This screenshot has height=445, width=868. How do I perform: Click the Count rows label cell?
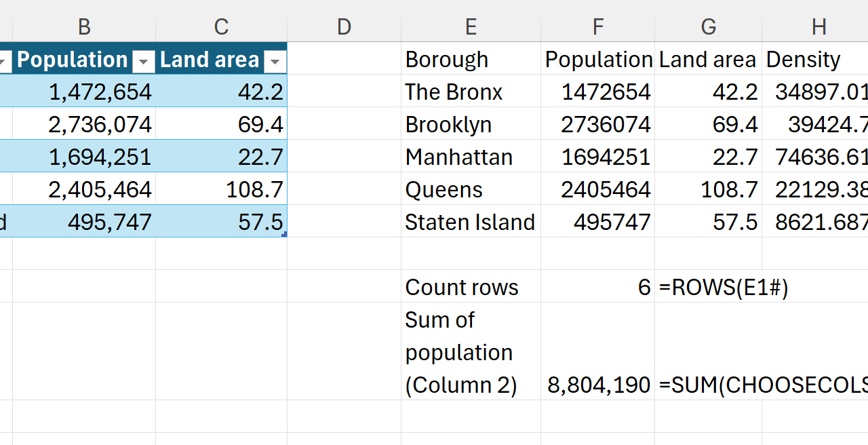coord(462,288)
